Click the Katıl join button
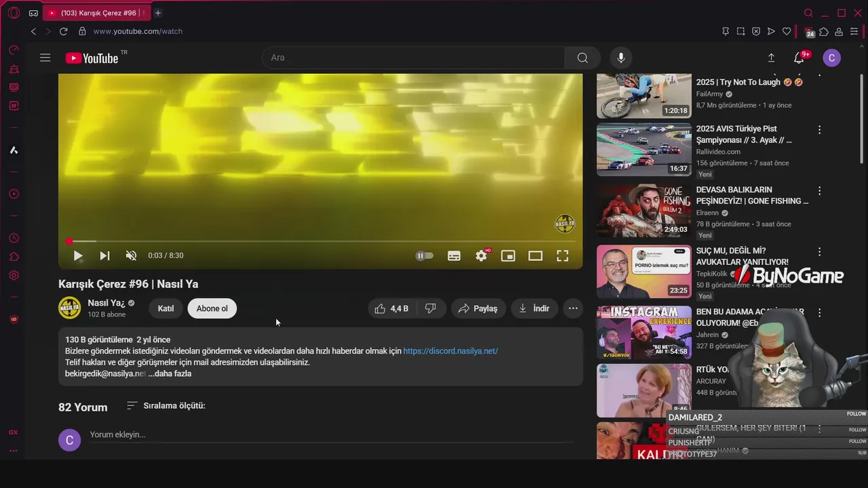This screenshot has height=488, width=868. pos(166,308)
